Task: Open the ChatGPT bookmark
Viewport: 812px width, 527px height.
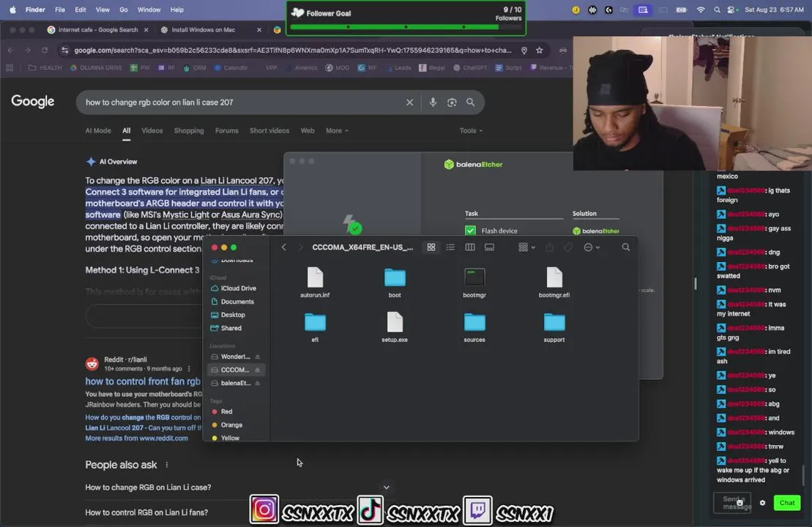Action: click(x=470, y=68)
